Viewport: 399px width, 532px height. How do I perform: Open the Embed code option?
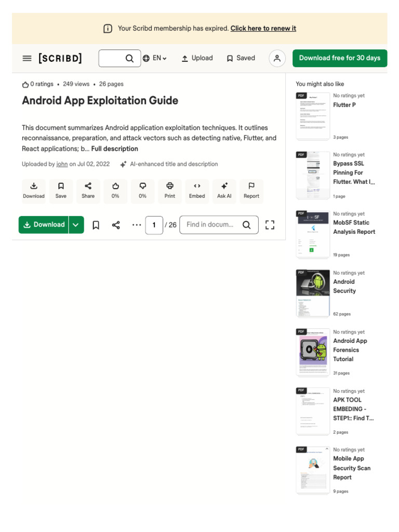(197, 191)
